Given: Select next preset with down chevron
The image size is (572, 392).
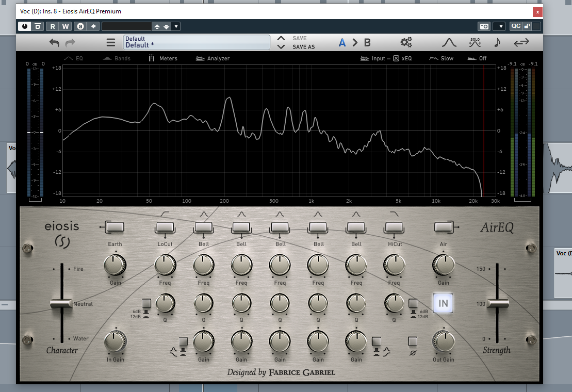Looking at the screenshot, I should pyautogui.click(x=281, y=46).
